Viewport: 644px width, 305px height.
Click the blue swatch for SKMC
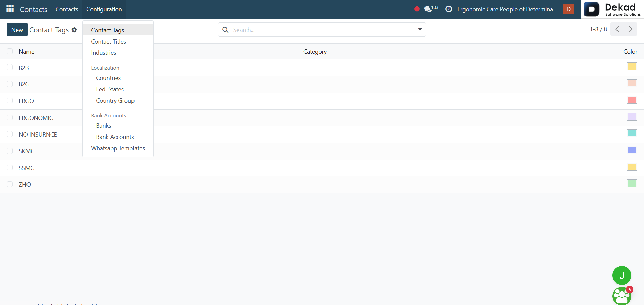pos(632,150)
